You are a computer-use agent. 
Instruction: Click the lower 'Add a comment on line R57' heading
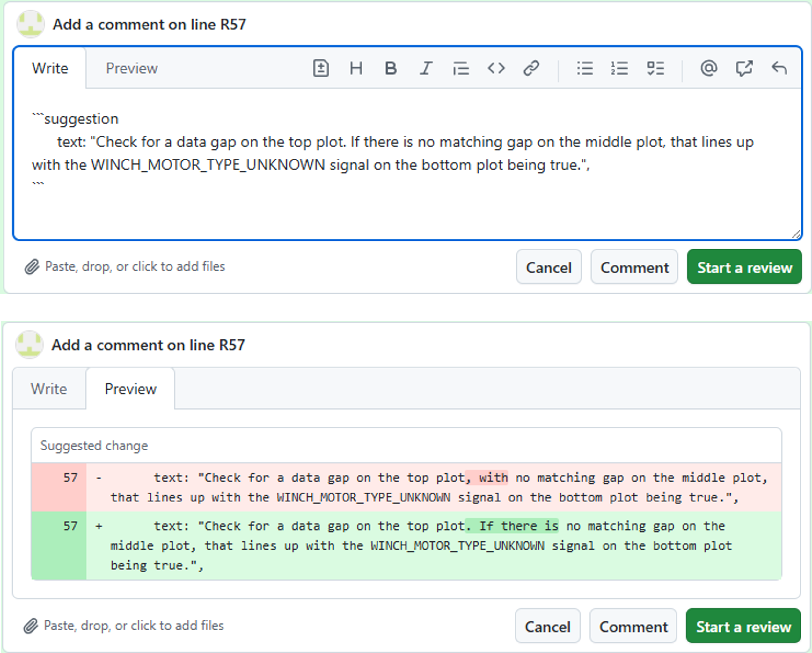pos(148,345)
